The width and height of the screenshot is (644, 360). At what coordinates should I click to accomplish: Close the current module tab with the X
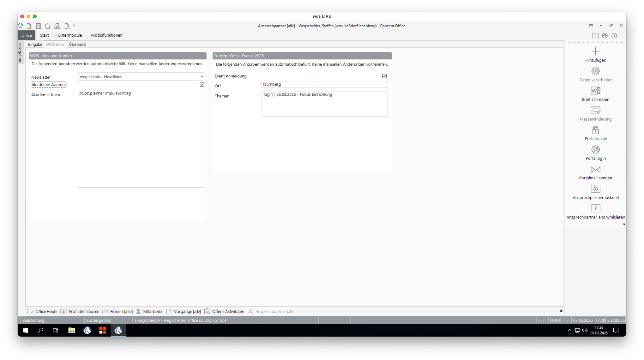pos(561,311)
